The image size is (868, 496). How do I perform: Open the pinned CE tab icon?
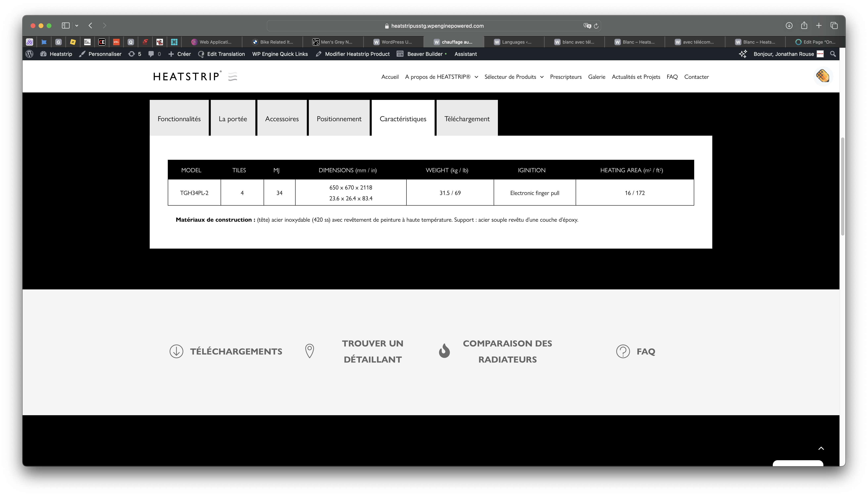coord(102,42)
